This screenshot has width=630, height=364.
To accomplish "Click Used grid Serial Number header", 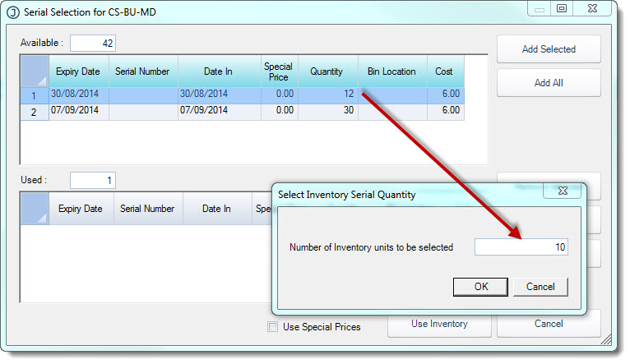I will tap(148, 209).
